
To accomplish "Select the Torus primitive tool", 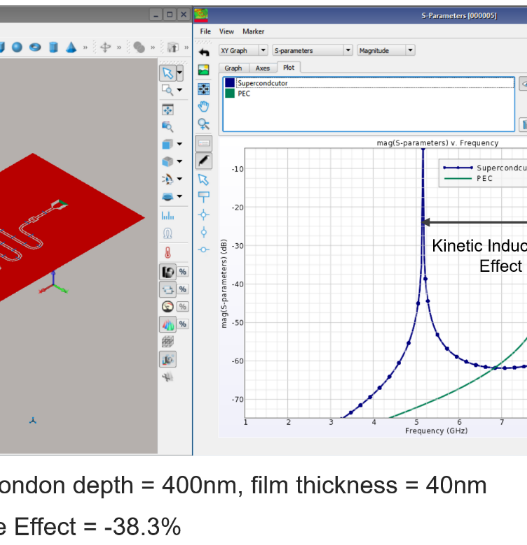I will [x=35, y=47].
